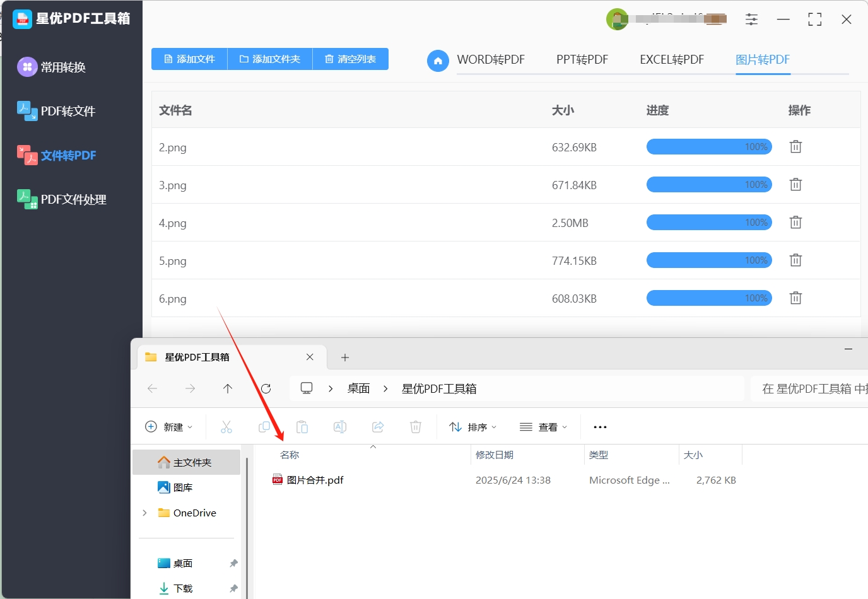Open the 排序 sort dropdown
This screenshot has height=599, width=868.
[473, 427]
